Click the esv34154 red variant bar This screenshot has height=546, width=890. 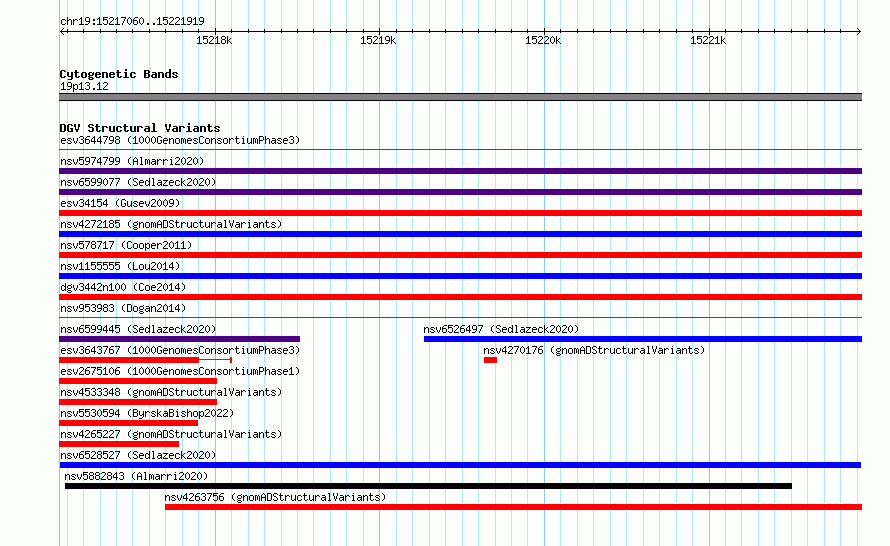(x=460, y=213)
